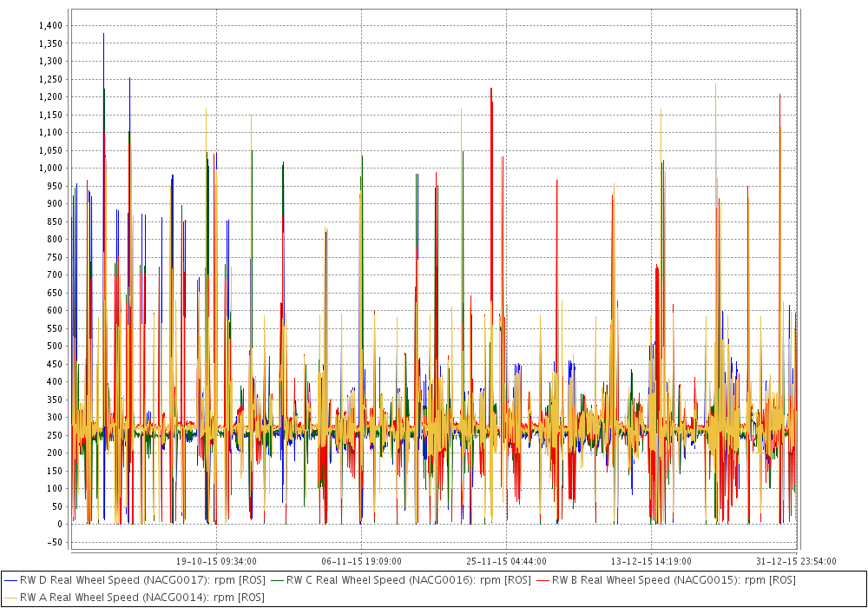
Task: Click the 1,400 y-axis value
Action: pyautogui.click(x=51, y=25)
